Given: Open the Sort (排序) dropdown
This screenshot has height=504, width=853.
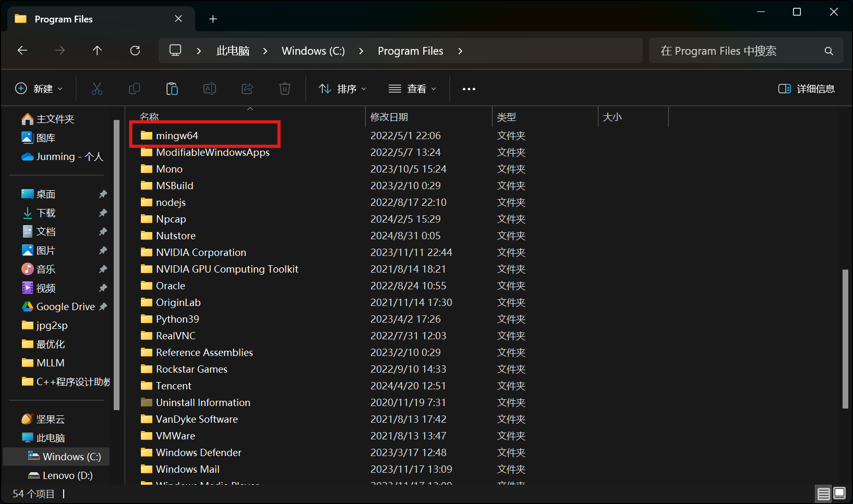Looking at the screenshot, I should 343,89.
